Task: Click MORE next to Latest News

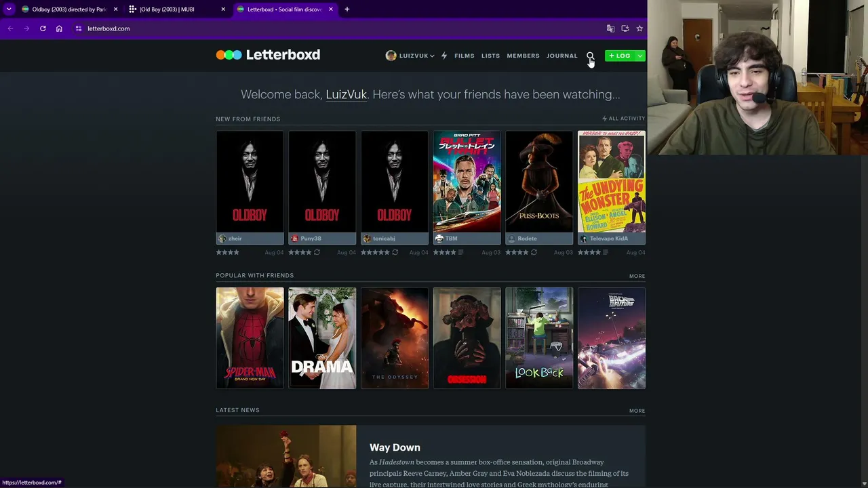Action: coord(637,411)
